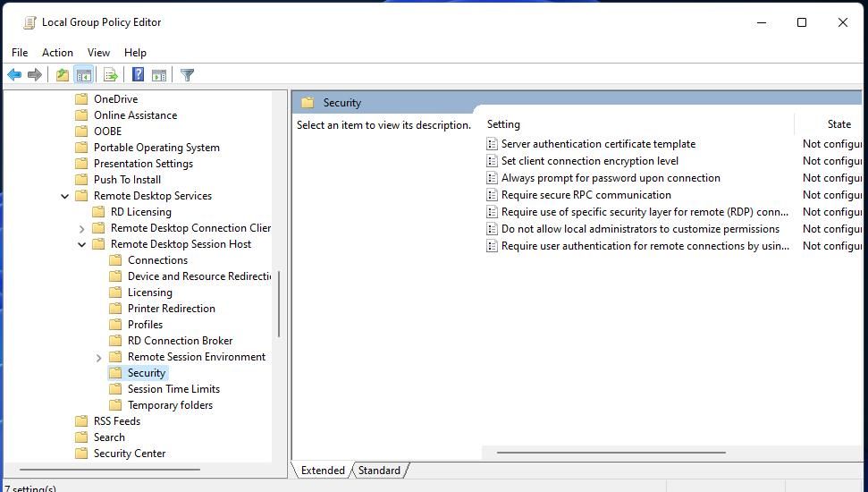
Task: Click the Filter funnel toolbar icon
Action: click(x=187, y=74)
